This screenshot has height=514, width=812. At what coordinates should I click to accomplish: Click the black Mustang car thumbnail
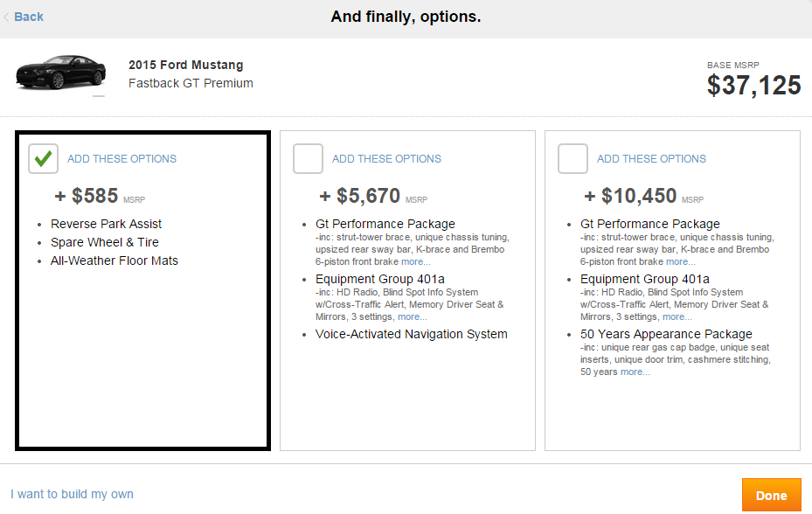tap(60, 73)
